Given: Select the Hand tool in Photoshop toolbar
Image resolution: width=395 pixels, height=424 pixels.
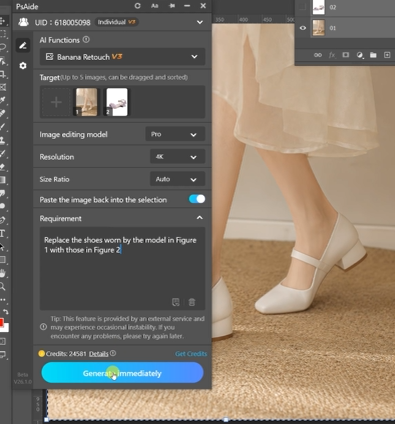Looking at the screenshot, I should point(2,273).
